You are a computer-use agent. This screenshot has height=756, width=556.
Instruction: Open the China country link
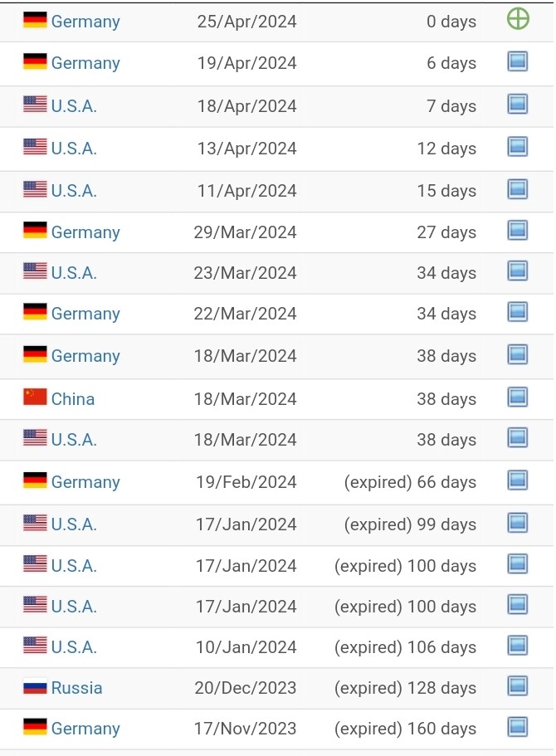click(73, 399)
